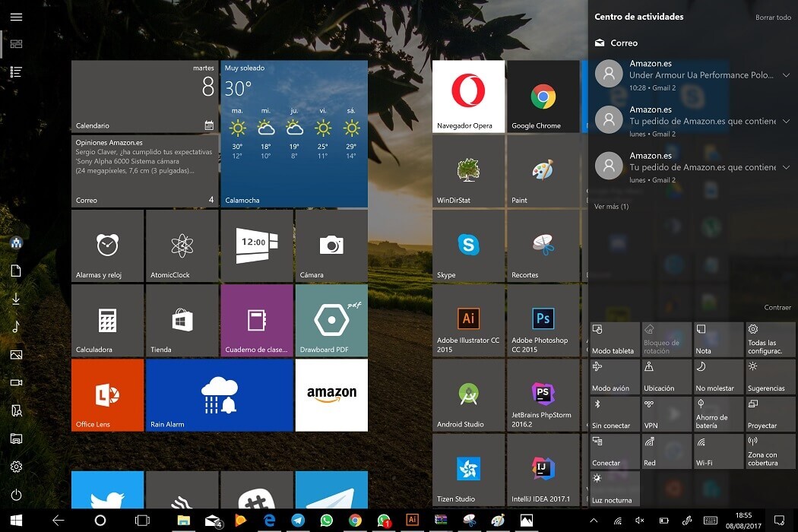Enable No molestar quiet hours
This screenshot has height=532, width=798.
pyautogui.click(x=719, y=376)
